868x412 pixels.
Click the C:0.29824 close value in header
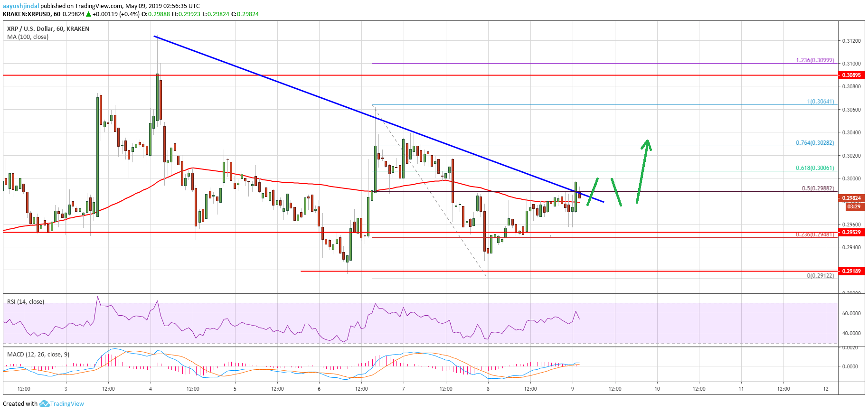point(245,14)
